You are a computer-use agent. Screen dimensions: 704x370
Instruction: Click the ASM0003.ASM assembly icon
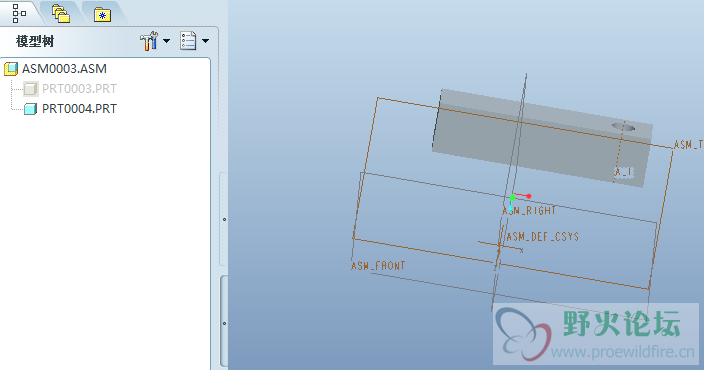click(11, 69)
